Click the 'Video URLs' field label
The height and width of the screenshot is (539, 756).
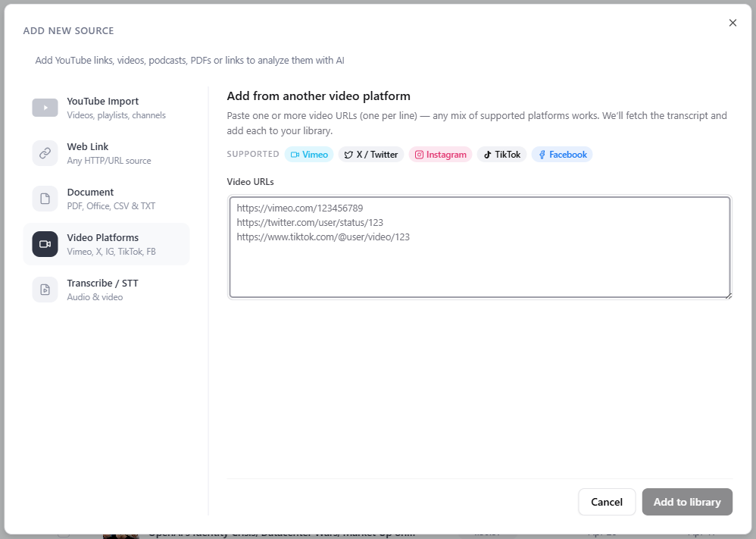tap(250, 182)
